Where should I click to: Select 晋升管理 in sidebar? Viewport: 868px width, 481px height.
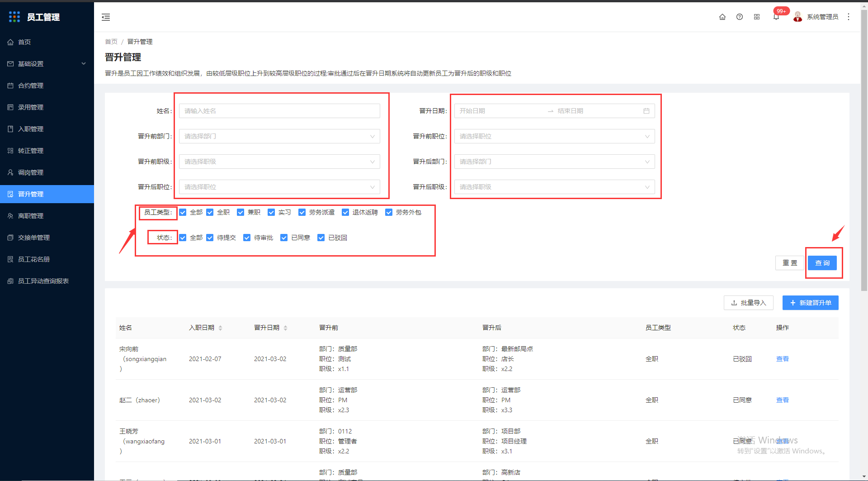[47, 194]
